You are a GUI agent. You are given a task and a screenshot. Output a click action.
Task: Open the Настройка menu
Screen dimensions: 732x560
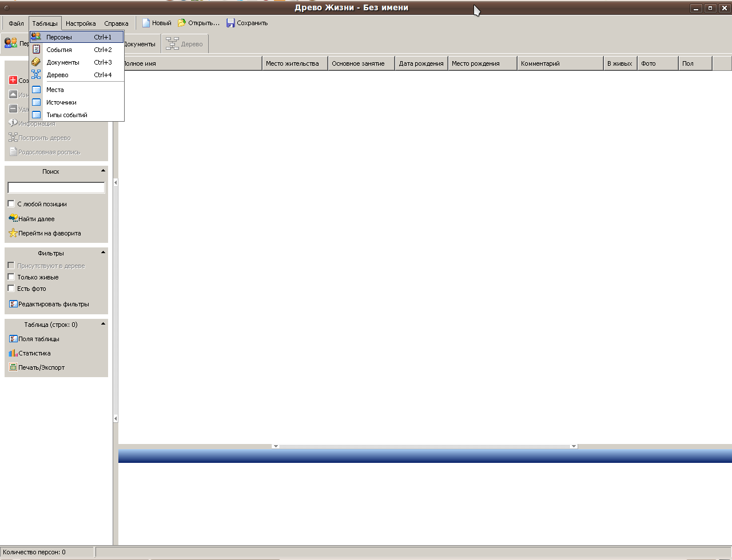tap(81, 23)
